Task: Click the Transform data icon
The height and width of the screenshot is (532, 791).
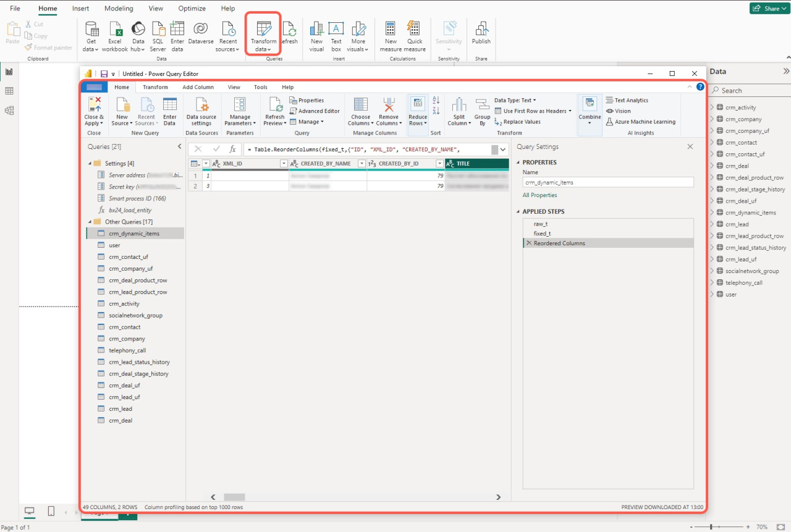Action: click(x=264, y=30)
